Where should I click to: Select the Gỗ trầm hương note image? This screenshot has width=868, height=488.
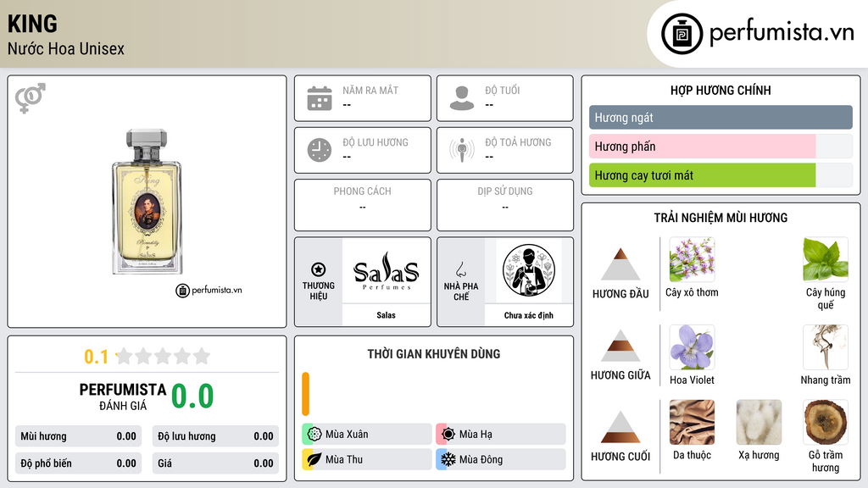click(826, 422)
